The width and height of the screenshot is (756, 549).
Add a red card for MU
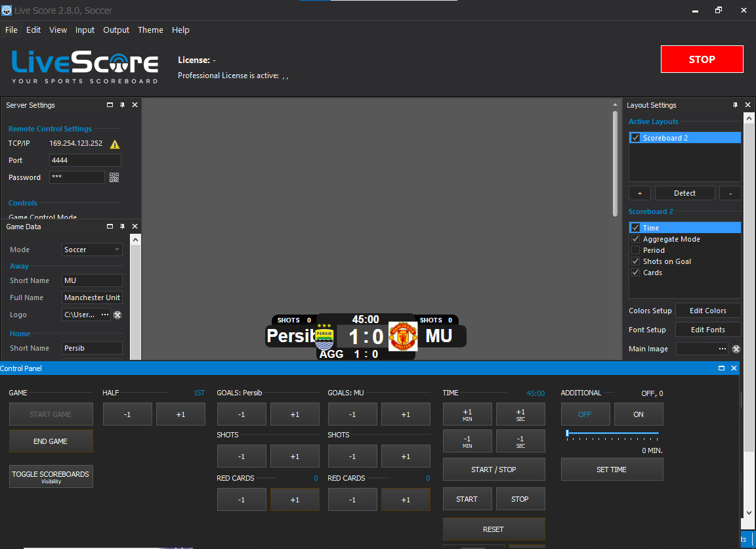(406, 499)
